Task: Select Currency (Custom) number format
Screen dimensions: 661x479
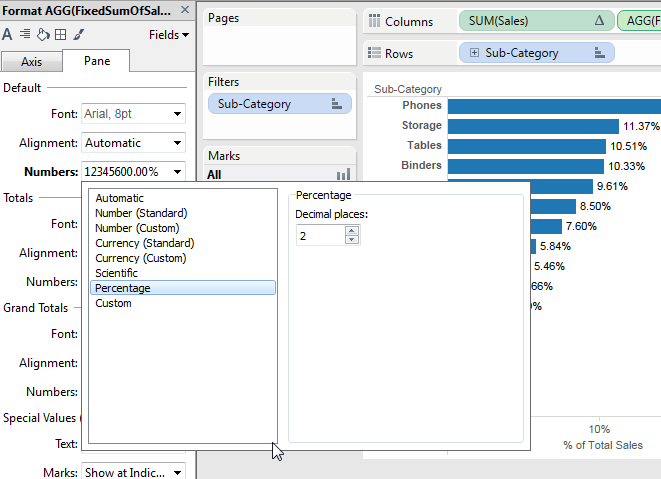Action: [x=141, y=258]
